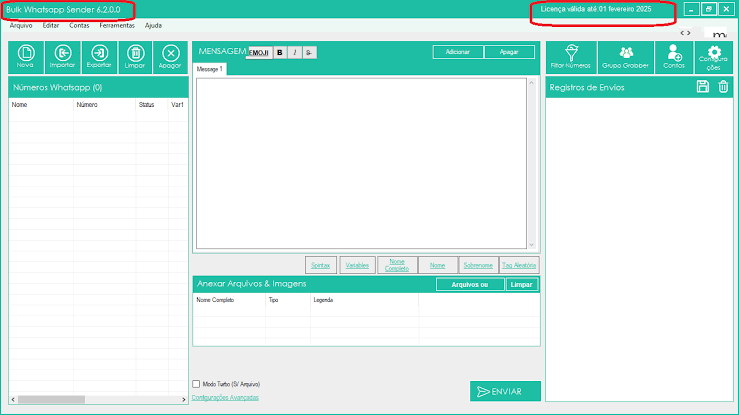Enable the Modo Turbo checkbox
This screenshot has width=739, height=415.
tap(196, 383)
